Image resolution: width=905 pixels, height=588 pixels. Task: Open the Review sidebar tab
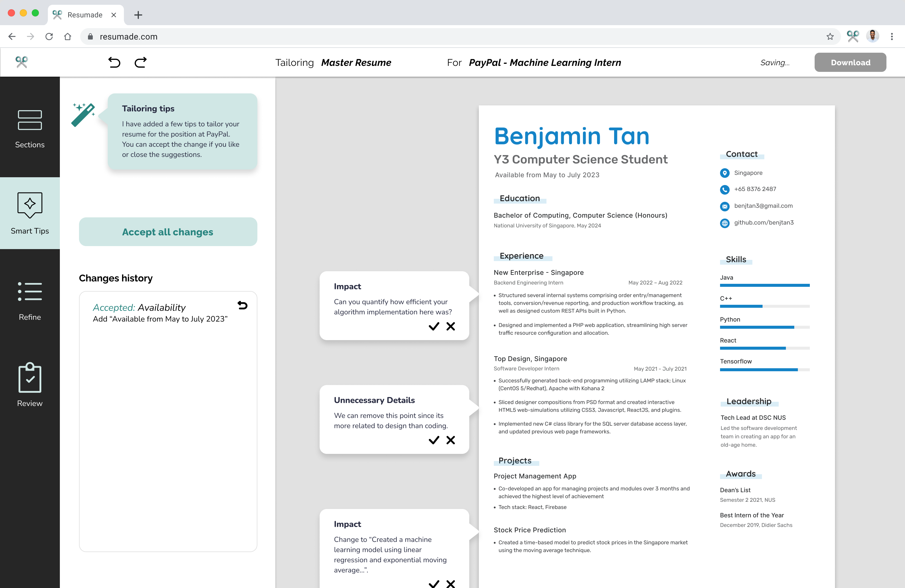pyautogui.click(x=30, y=385)
